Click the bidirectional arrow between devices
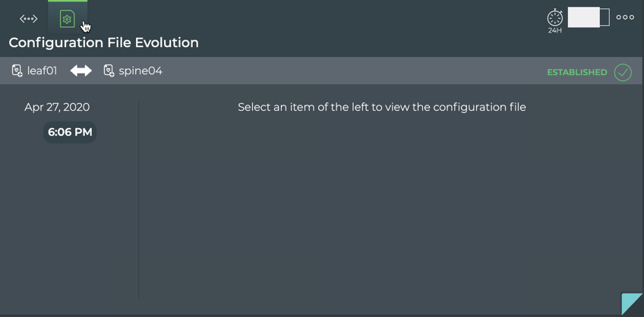Screen dimensions: 644x317 pyautogui.click(x=80, y=71)
